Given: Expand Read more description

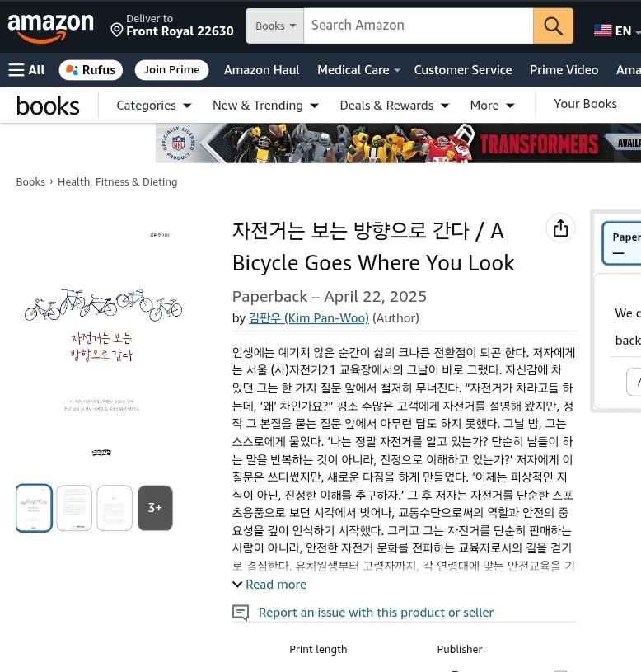Looking at the screenshot, I should point(269,584).
